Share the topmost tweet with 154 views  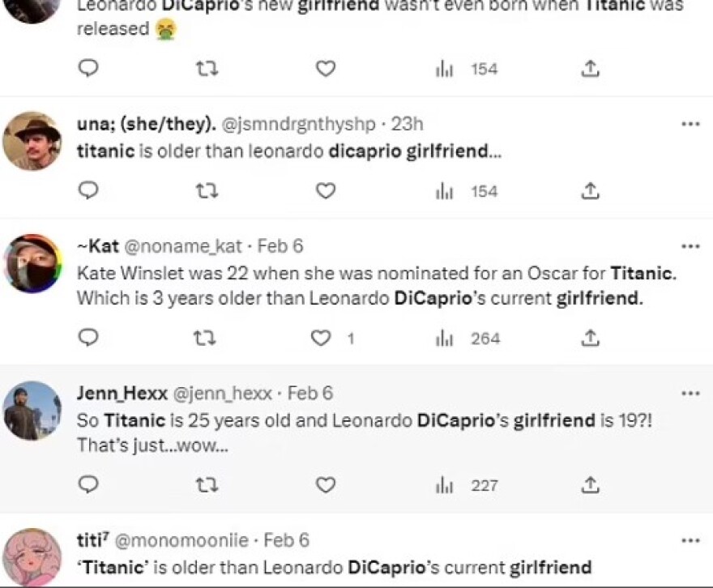pos(591,69)
